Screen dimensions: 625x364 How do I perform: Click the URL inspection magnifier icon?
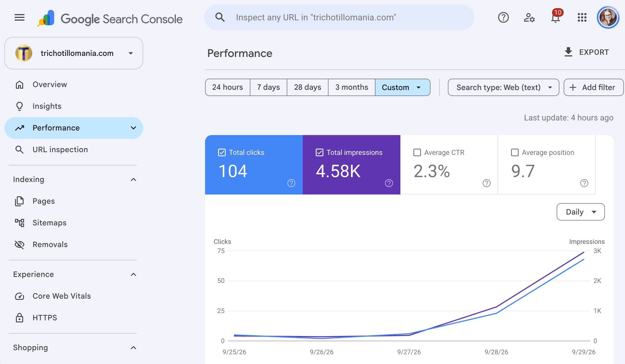[20, 150]
